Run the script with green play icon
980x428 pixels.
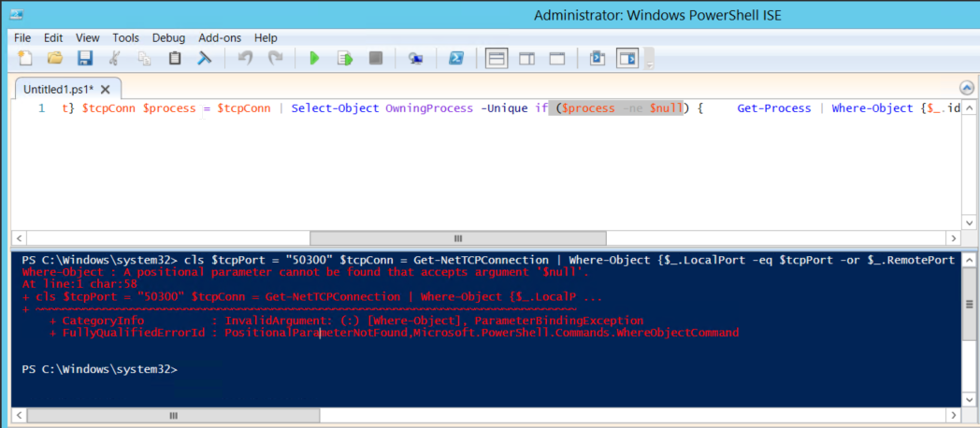point(314,59)
